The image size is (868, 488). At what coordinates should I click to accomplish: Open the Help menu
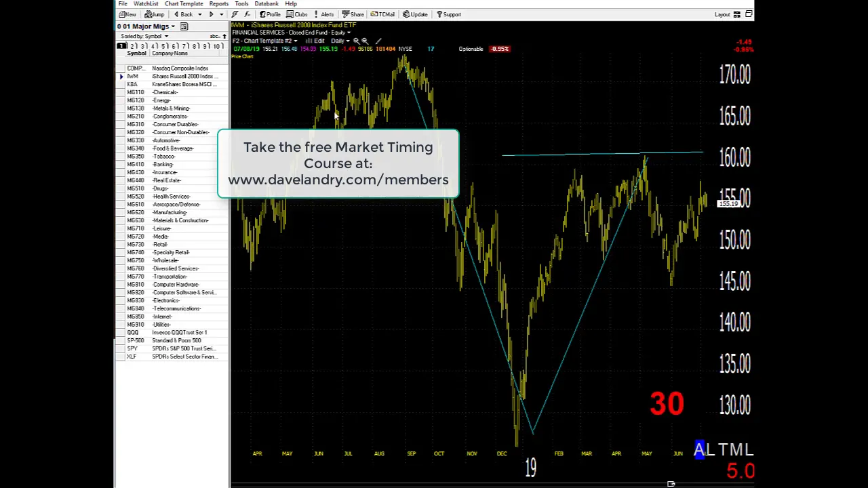click(291, 3)
